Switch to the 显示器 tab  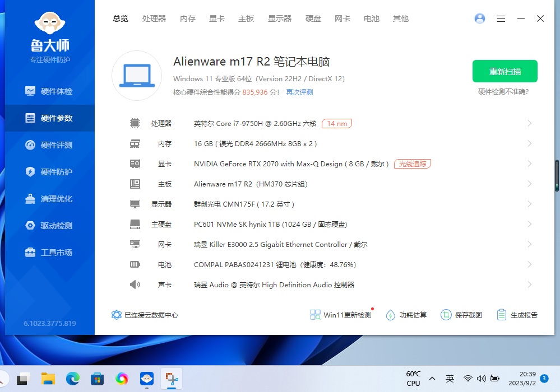[280, 18]
